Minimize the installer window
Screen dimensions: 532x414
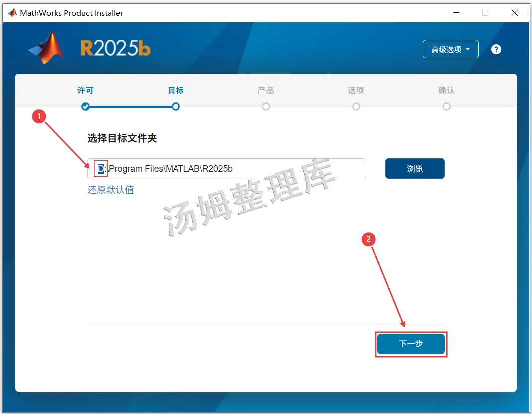pos(456,13)
